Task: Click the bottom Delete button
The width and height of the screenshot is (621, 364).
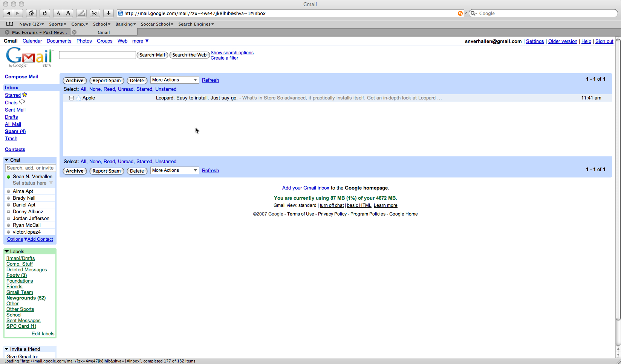Action: click(x=137, y=171)
